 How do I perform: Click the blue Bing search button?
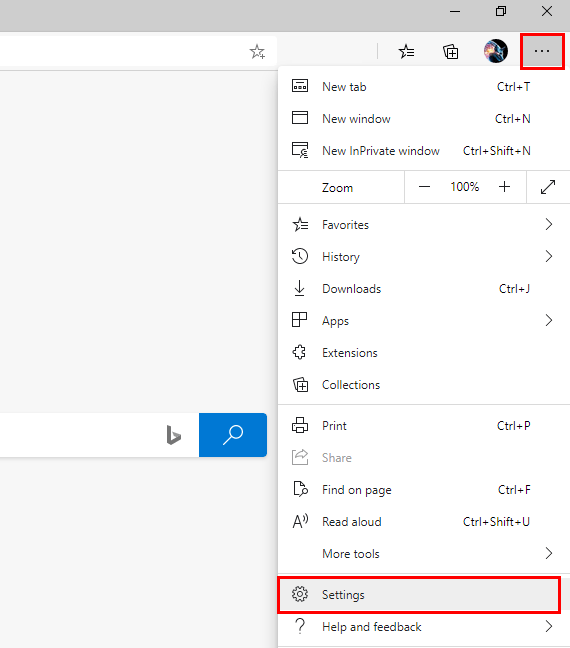coord(233,435)
